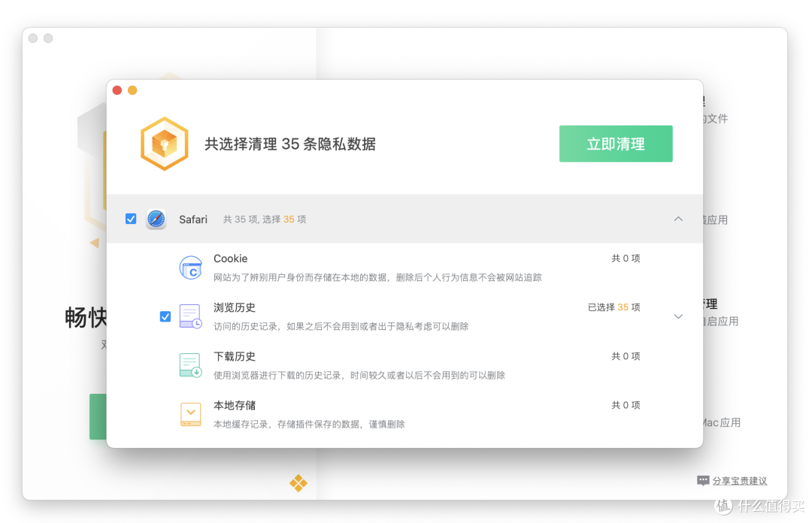Click the orange diamond icon in back window
Viewport: 812px width, 523px height.
[x=298, y=483]
